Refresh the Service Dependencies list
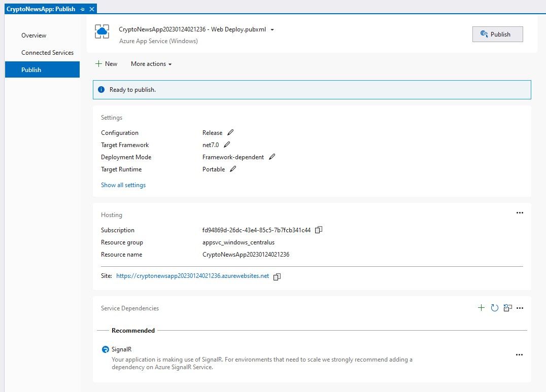This screenshot has width=546, height=392. 494,308
